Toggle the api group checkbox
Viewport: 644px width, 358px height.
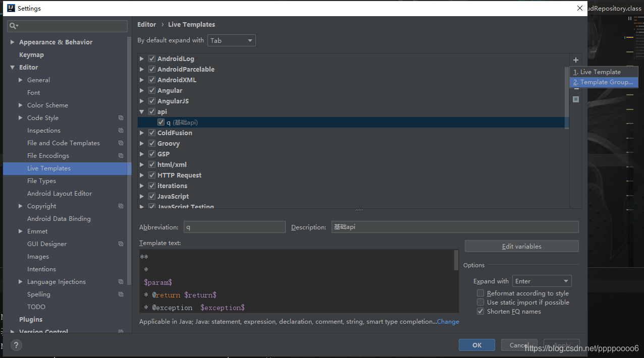tap(152, 112)
